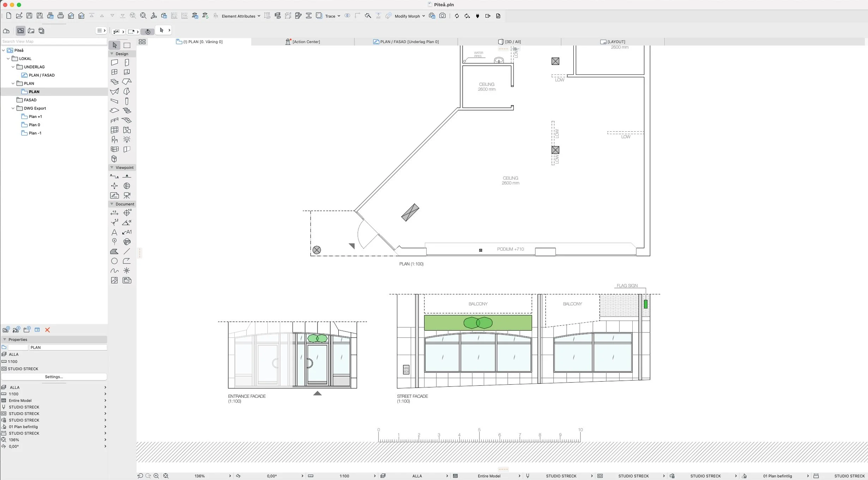The height and width of the screenshot is (480, 868).
Task: Open the Element Attributes dropdown
Action: (x=241, y=16)
